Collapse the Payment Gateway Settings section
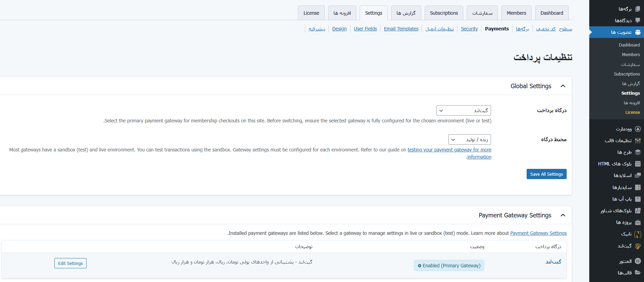This screenshot has width=644, height=282. 563,215
